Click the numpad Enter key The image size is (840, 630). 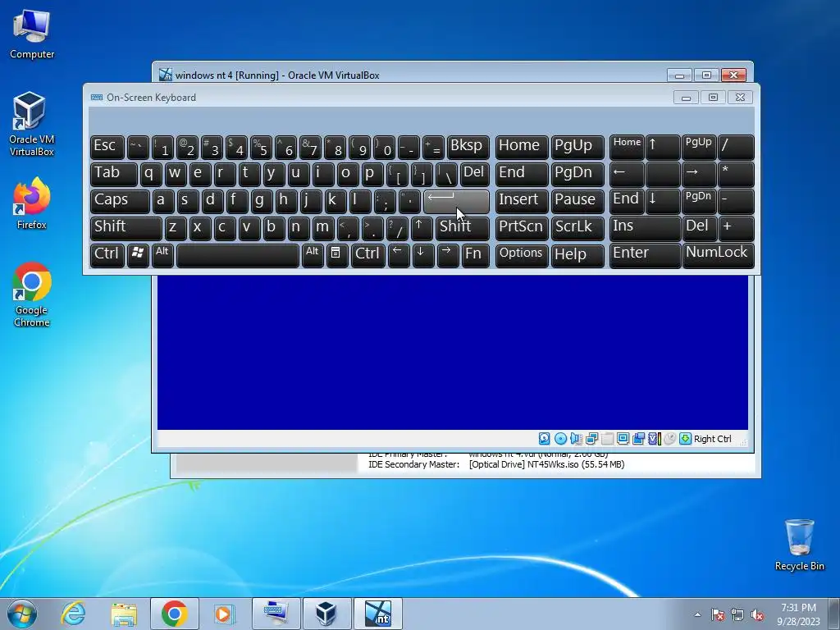coord(645,255)
